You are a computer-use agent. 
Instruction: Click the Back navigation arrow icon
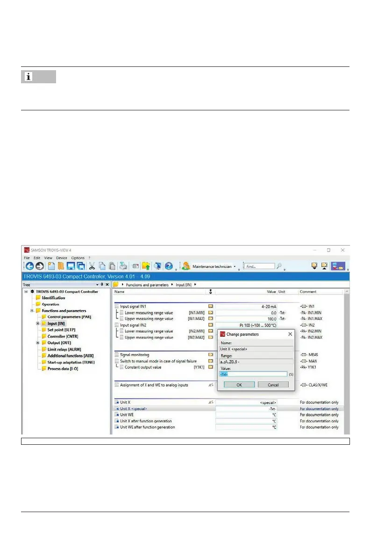pyautogui.click(x=29, y=266)
